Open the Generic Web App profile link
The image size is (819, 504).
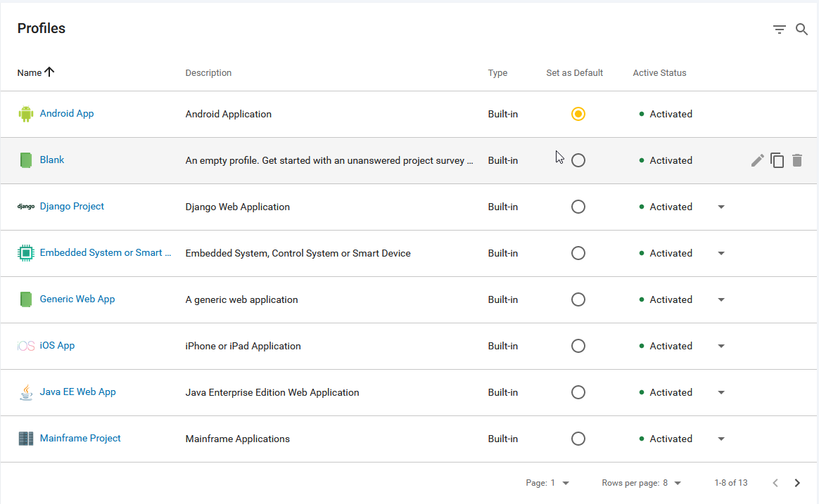tap(77, 299)
